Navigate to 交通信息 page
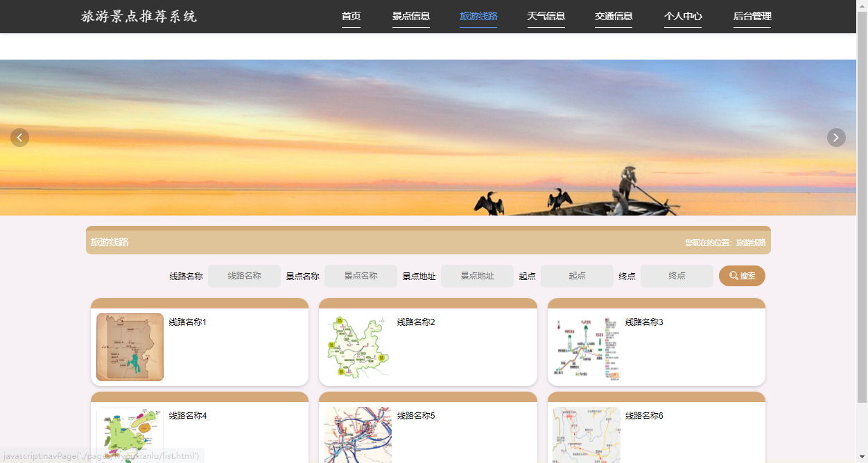868x463 pixels. [613, 17]
